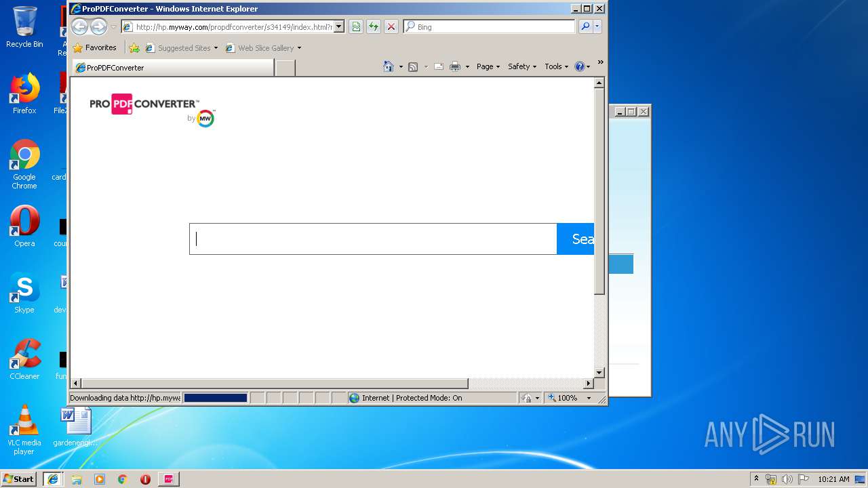Click the RSS feeds icon
Image resolution: width=868 pixels, height=488 pixels.
412,66
